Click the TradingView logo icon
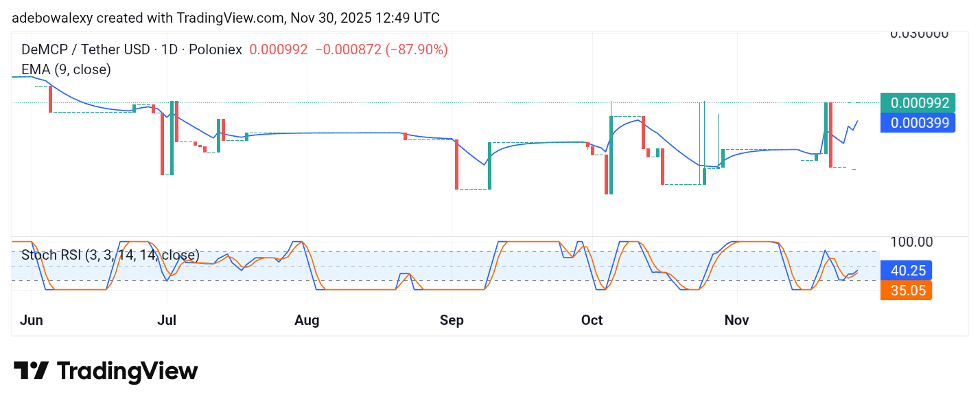 pos(30,371)
